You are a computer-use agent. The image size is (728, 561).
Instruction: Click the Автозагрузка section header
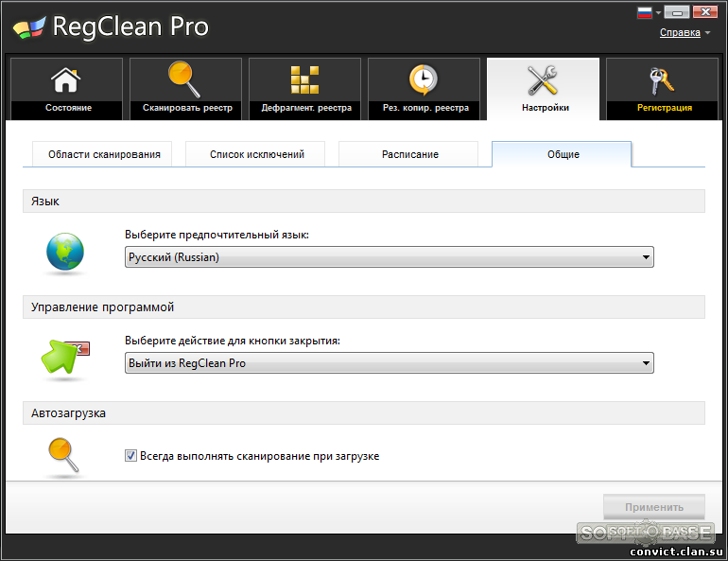[x=364, y=412]
